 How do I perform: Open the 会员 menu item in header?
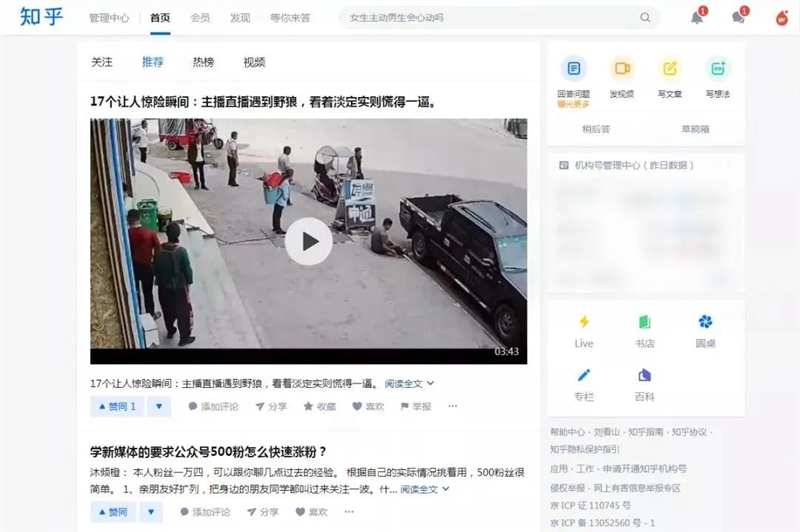click(x=200, y=18)
